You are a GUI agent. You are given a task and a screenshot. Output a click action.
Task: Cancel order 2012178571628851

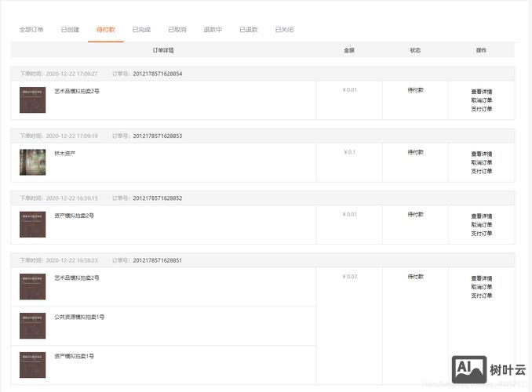coord(482,287)
